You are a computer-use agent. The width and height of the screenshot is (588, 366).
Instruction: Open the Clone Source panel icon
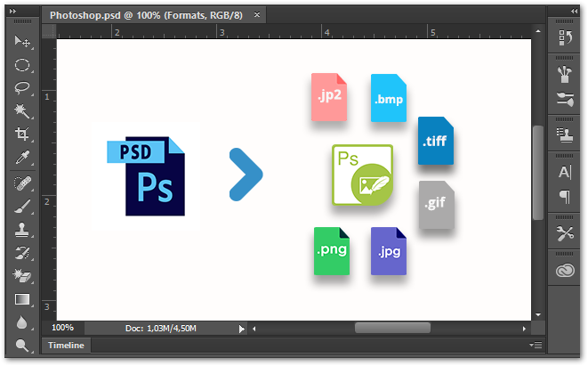565,135
